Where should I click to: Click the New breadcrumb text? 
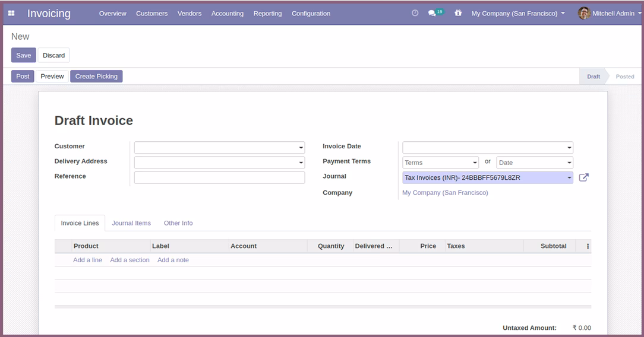pos(20,36)
